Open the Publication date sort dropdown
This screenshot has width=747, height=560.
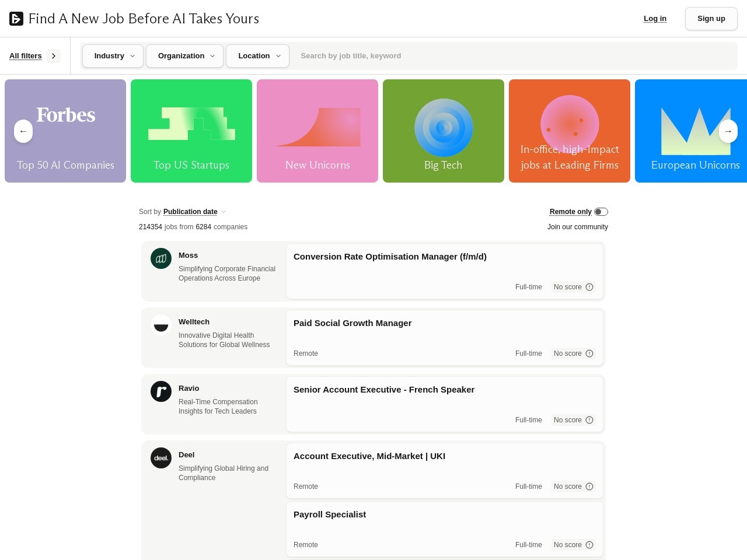pos(194,212)
